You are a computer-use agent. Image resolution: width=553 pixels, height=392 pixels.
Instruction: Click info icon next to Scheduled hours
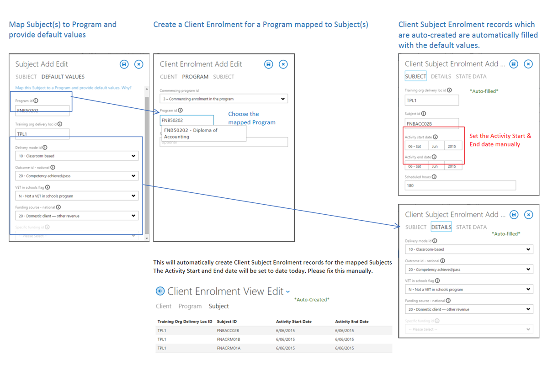(x=434, y=177)
